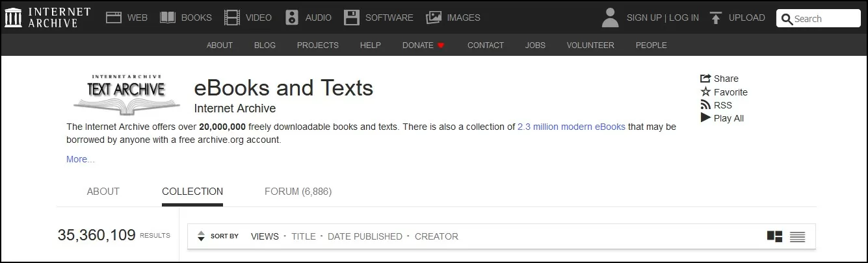Expand description with More... link
This screenshot has width=868, height=263.
81,159
